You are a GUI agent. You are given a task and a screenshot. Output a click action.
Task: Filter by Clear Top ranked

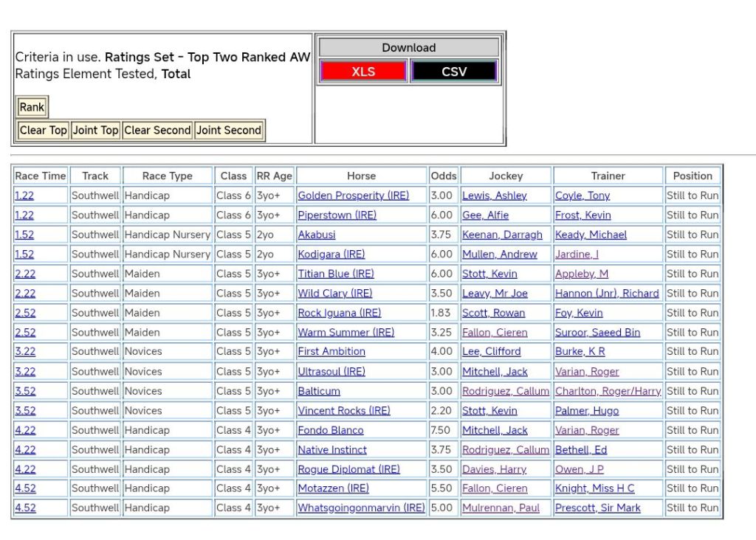[43, 131]
